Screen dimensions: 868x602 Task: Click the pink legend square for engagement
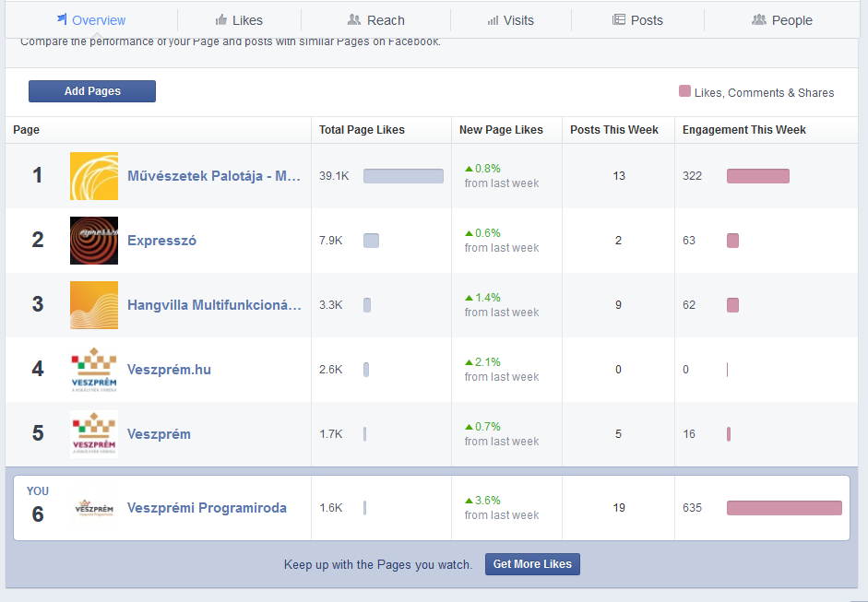pos(684,92)
